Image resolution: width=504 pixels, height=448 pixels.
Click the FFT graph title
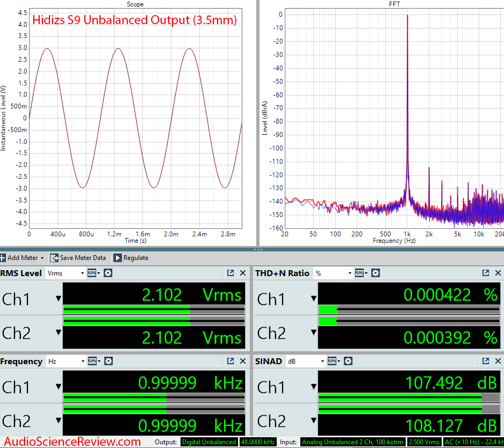[x=394, y=4]
